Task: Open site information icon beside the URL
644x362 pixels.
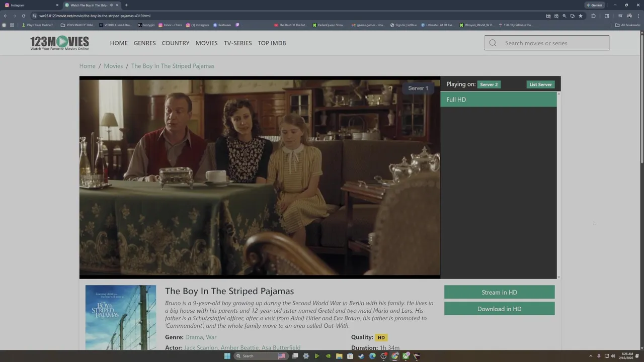Action: 34,16
